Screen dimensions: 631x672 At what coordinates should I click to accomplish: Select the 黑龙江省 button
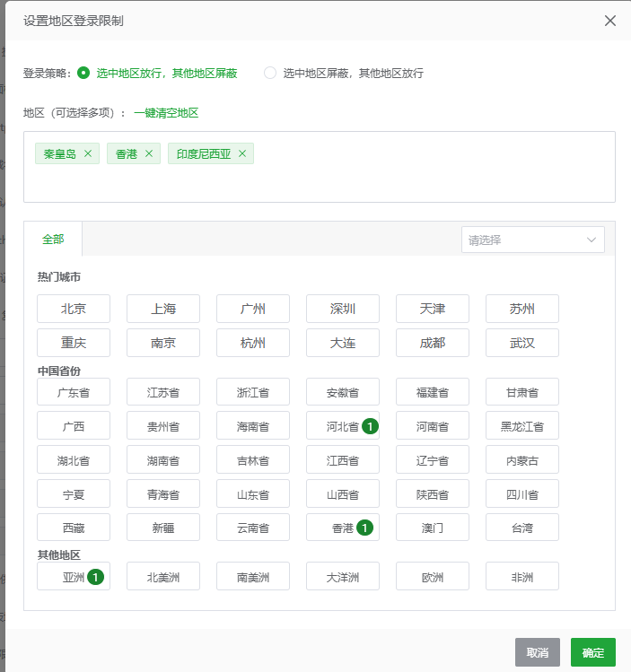(x=522, y=425)
